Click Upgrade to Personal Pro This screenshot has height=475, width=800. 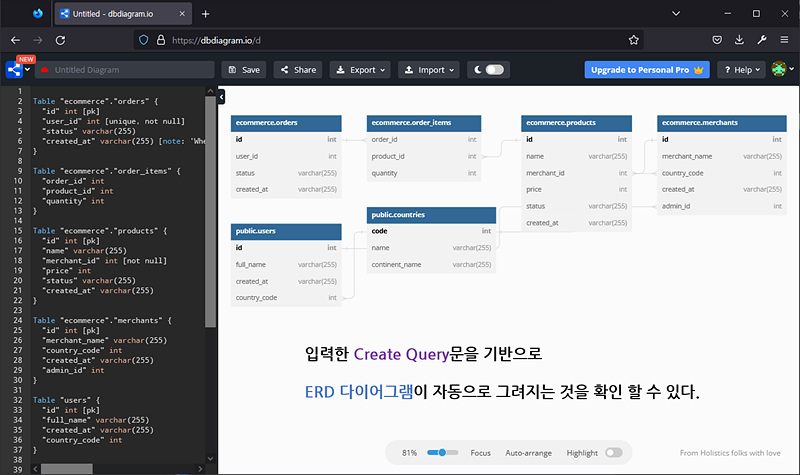click(x=647, y=70)
